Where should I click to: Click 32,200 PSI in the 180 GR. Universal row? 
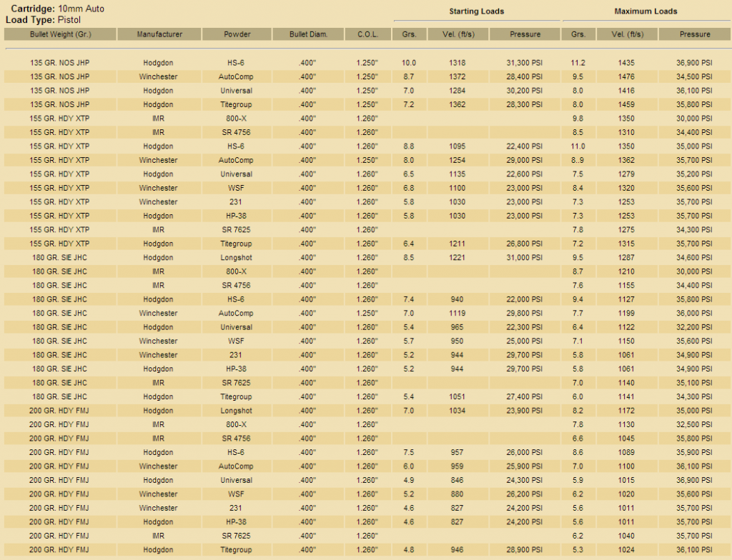[694, 327]
